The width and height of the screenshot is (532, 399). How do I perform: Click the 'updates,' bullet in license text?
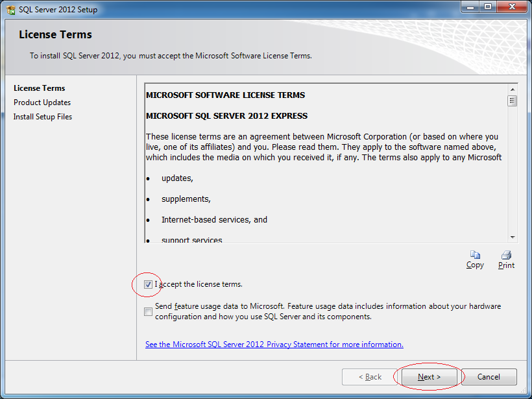point(178,178)
